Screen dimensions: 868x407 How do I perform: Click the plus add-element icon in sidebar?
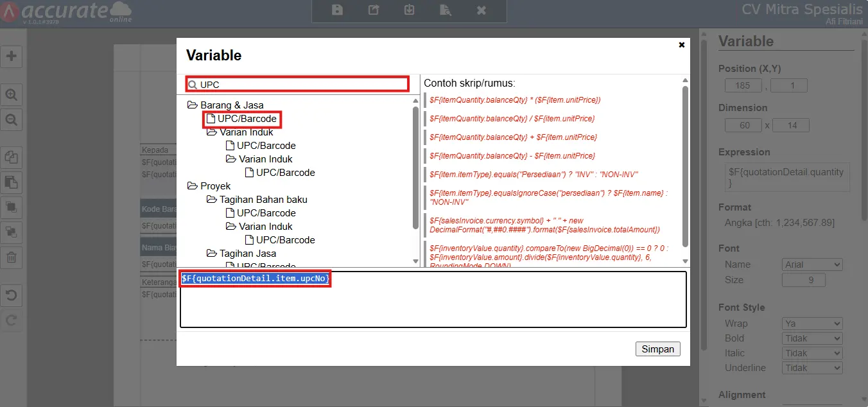pos(12,56)
